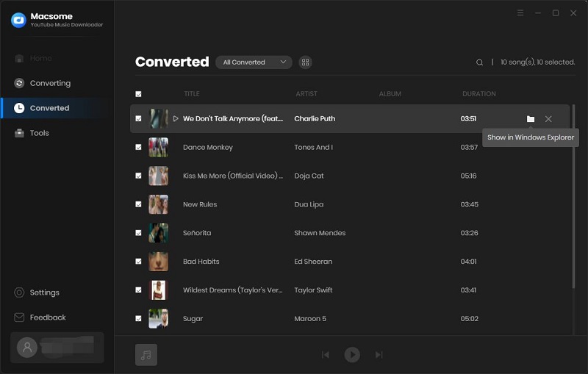Click the Macsome app logo icon
The image size is (588, 374).
click(19, 21)
